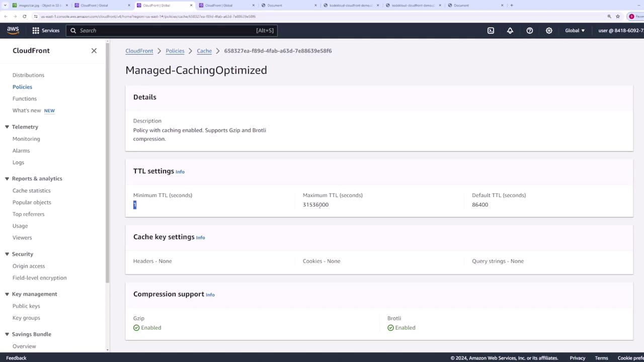Bookmark this page with star icon
The width and height of the screenshot is (644, 362).
[618, 17]
